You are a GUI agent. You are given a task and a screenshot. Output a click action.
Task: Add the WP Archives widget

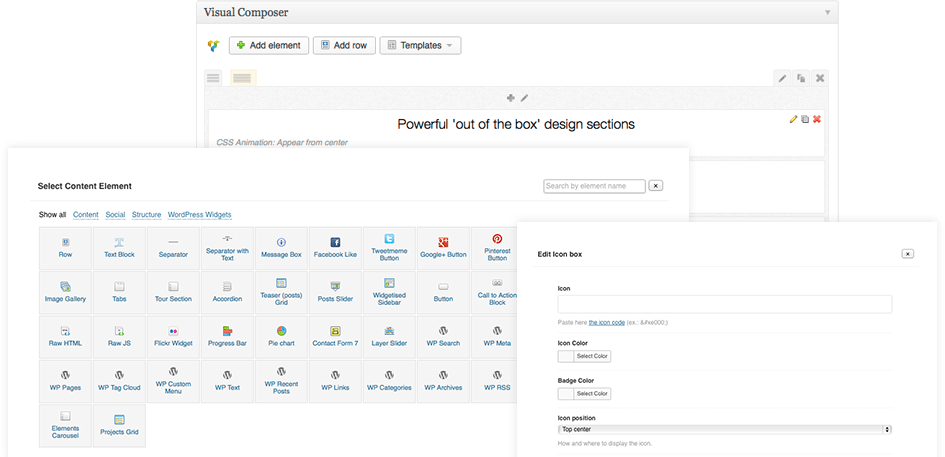click(444, 382)
